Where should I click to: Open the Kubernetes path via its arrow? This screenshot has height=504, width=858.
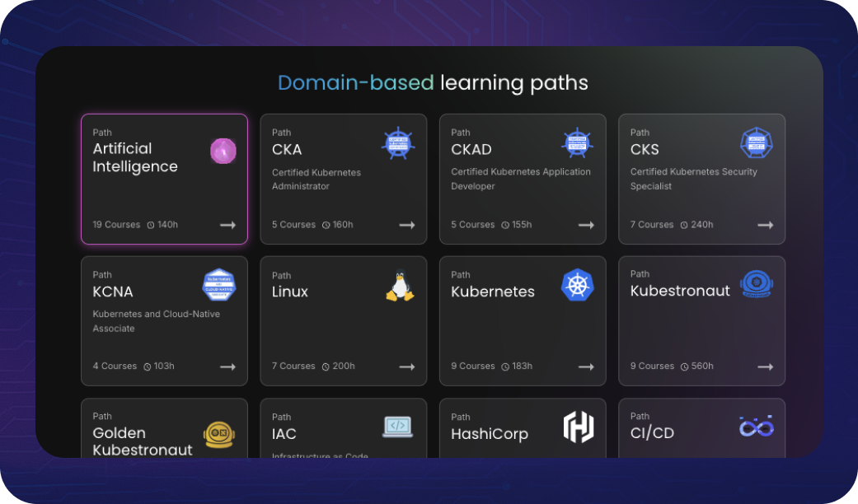(586, 366)
